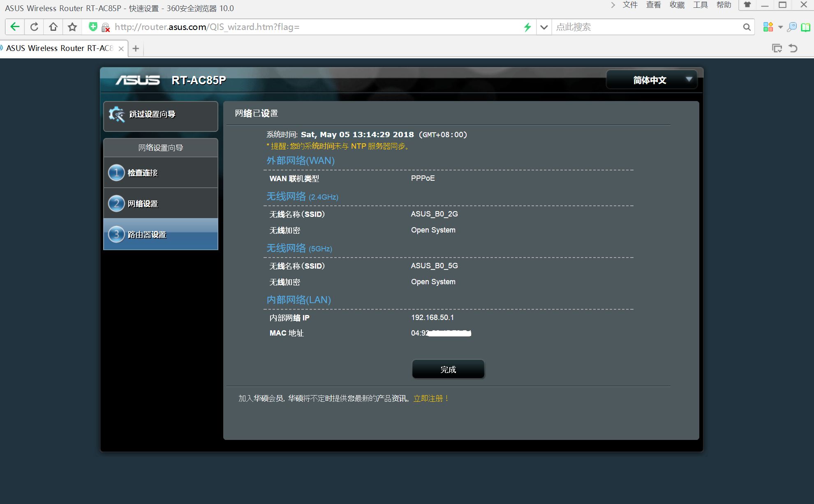
Task: Click the skip wizard gear icon
Action: coord(116,114)
